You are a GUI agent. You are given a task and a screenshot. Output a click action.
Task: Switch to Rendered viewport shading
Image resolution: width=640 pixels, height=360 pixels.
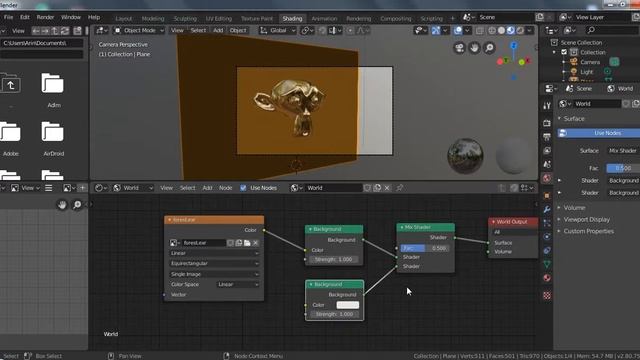pyautogui.click(x=520, y=31)
